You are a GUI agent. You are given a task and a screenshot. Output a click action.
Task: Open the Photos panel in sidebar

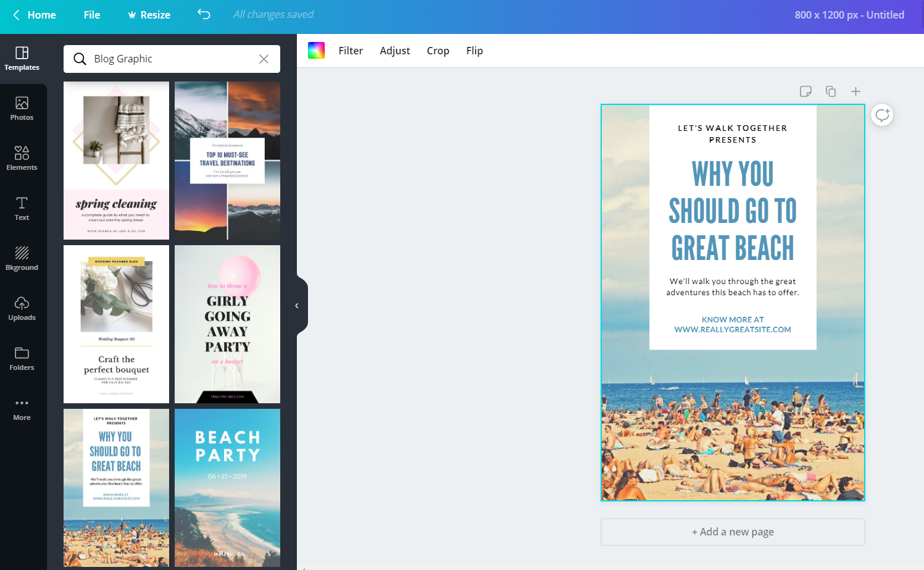click(x=22, y=109)
